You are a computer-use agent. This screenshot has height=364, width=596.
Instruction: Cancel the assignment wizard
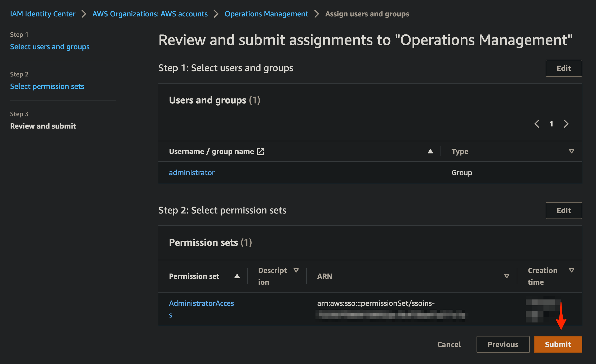click(449, 344)
